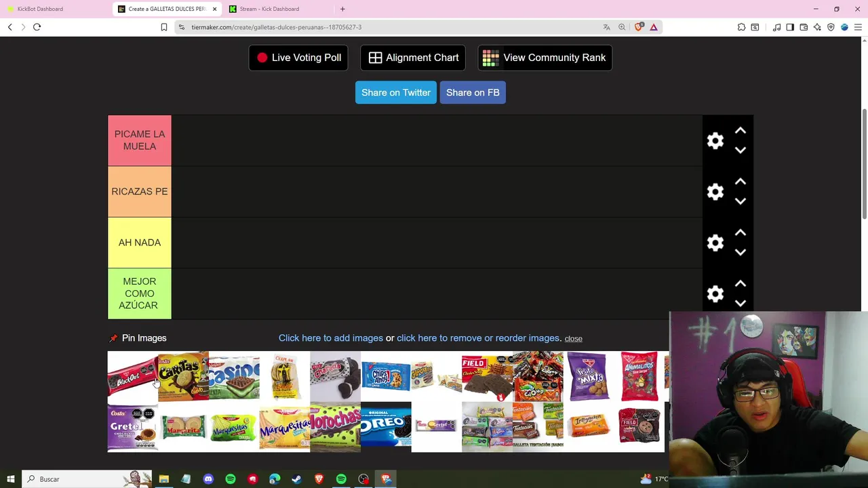This screenshot has width=868, height=488.
Task: Move RICAZAS PE row down
Action: [741, 201]
